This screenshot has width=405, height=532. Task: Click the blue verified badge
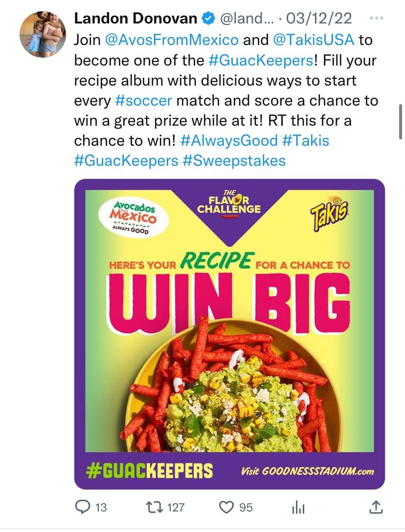(x=209, y=18)
